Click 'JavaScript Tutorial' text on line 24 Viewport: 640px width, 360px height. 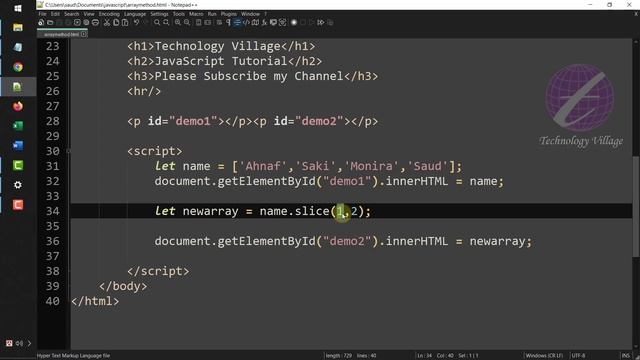(x=221, y=61)
